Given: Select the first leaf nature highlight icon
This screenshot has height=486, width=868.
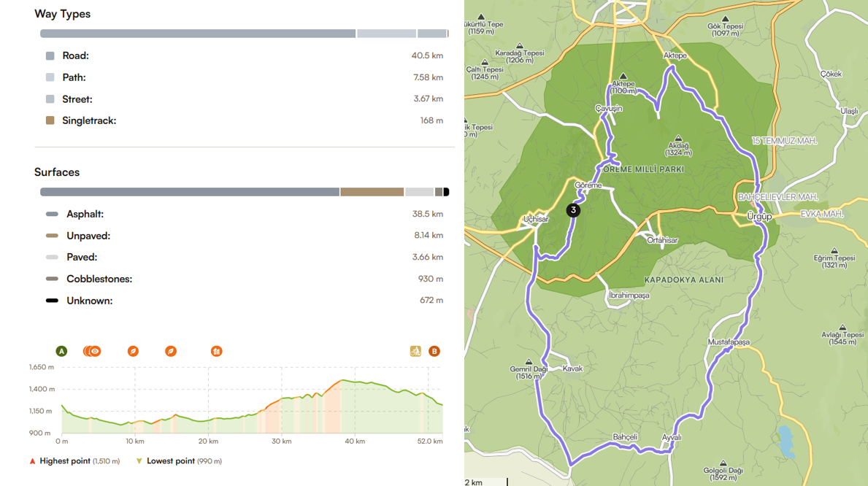Looking at the screenshot, I should coord(133,351).
